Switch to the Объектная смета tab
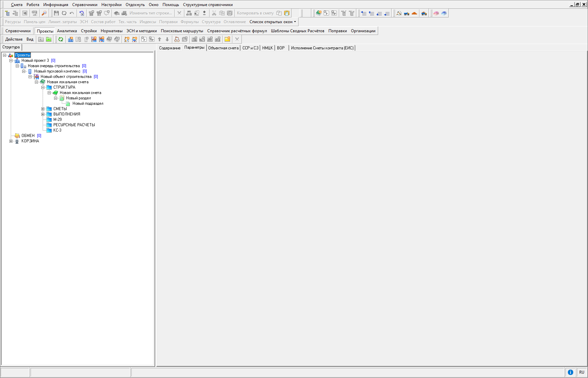This screenshot has width=588, height=378. click(223, 48)
